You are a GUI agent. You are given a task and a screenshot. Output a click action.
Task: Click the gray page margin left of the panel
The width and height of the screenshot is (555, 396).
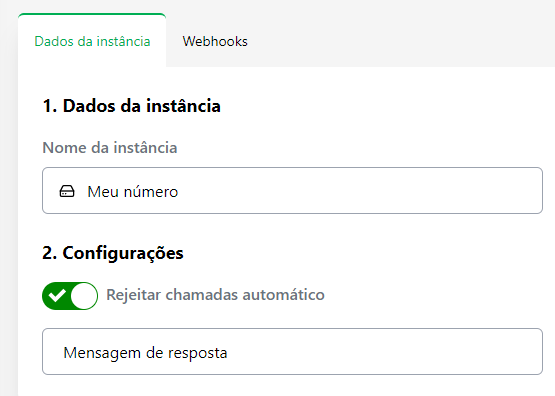(x=8, y=212)
